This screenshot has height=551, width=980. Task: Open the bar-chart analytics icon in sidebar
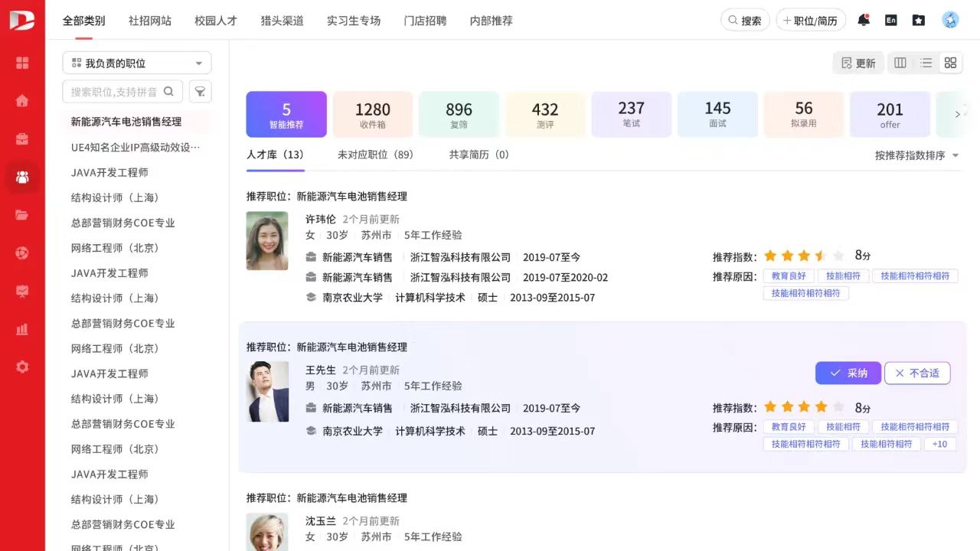coord(21,329)
